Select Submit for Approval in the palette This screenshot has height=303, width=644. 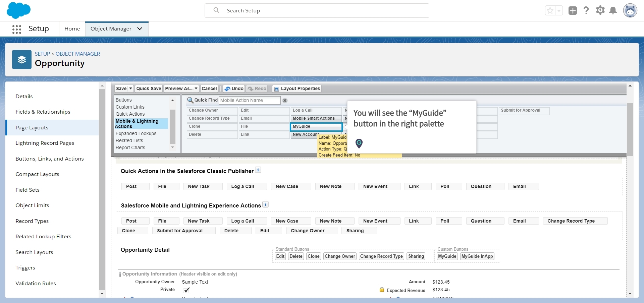point(524,110)
